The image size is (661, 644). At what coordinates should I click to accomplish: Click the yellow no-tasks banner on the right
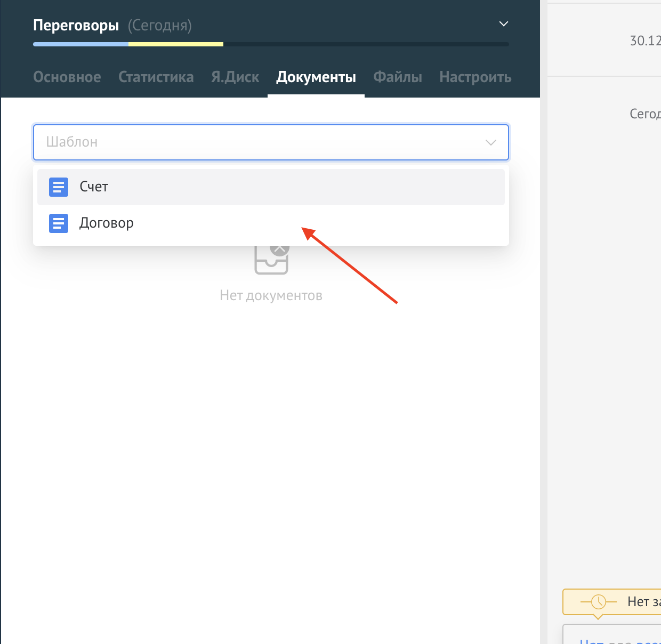pos(612,602)
